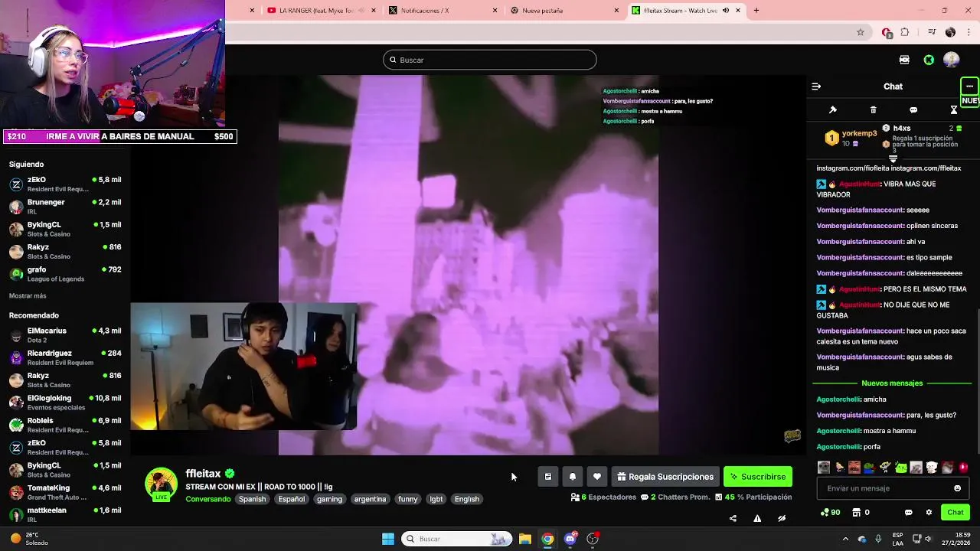Open Windows Start menu on taskbar
Screen dimensions: 980x551
[x=388, y=539]
